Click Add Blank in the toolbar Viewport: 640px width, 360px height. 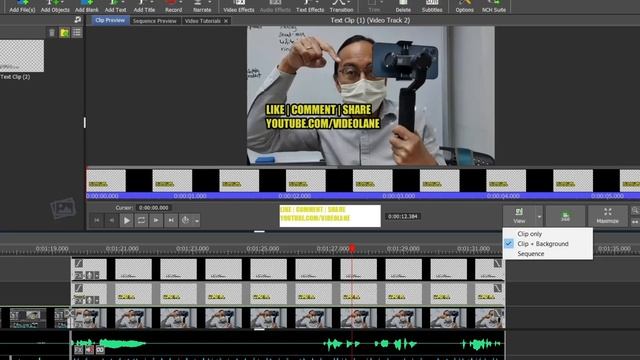[87, 7]
